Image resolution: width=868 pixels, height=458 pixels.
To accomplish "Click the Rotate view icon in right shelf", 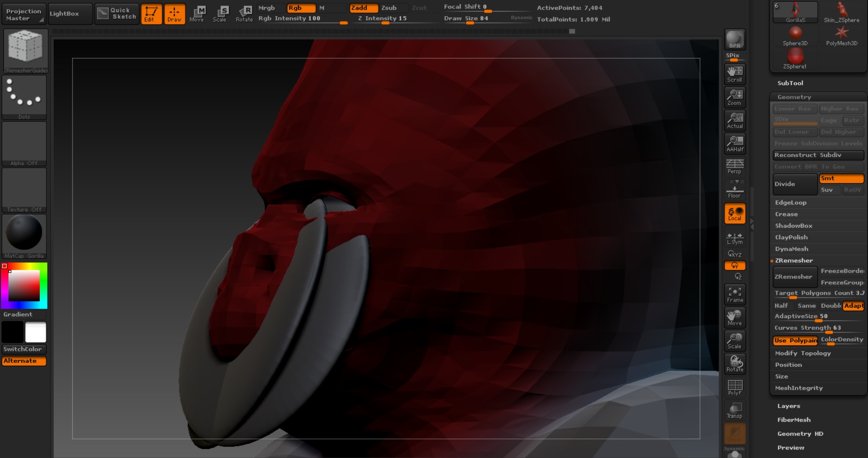I will tap(735, 364).
